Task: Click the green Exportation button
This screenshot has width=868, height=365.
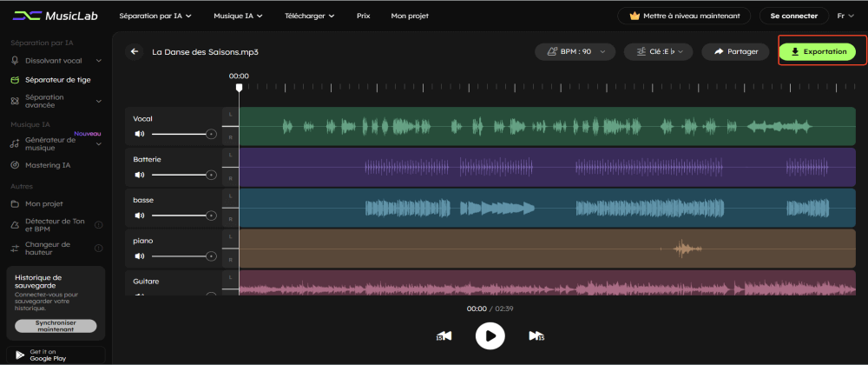Action: pyautogui.click(x=819, y=52)
